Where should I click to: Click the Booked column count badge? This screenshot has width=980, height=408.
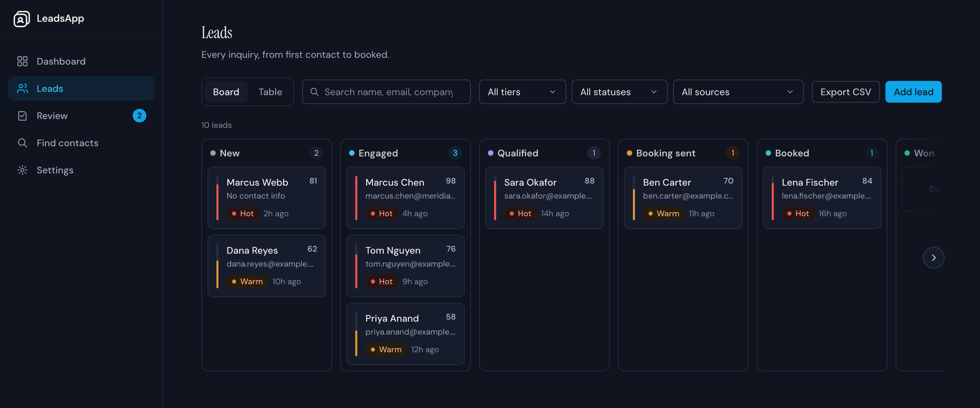871,153
